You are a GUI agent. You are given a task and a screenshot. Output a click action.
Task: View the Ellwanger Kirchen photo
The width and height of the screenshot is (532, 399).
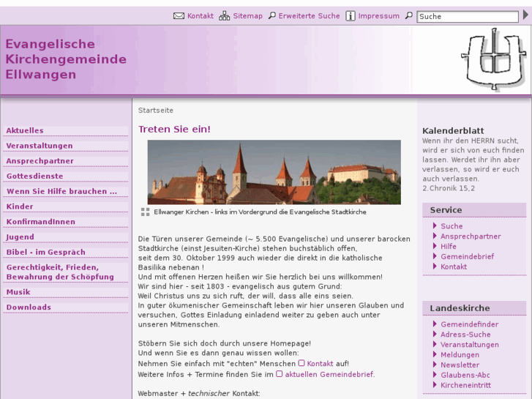[274, 172]
